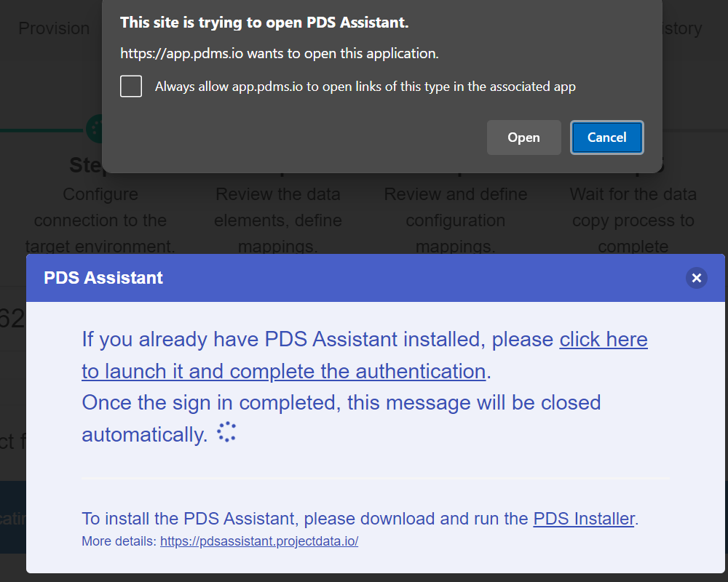
Task: Click the configuration mappings step card
Action: [455, 211]
